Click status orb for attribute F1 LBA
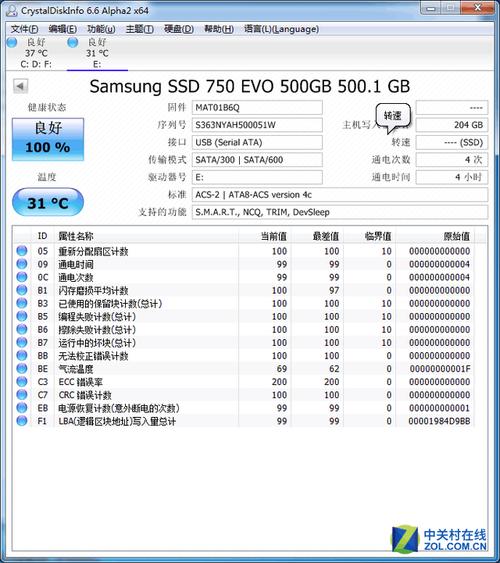Viewport: 500px width, 563px height. pos(22,420)
